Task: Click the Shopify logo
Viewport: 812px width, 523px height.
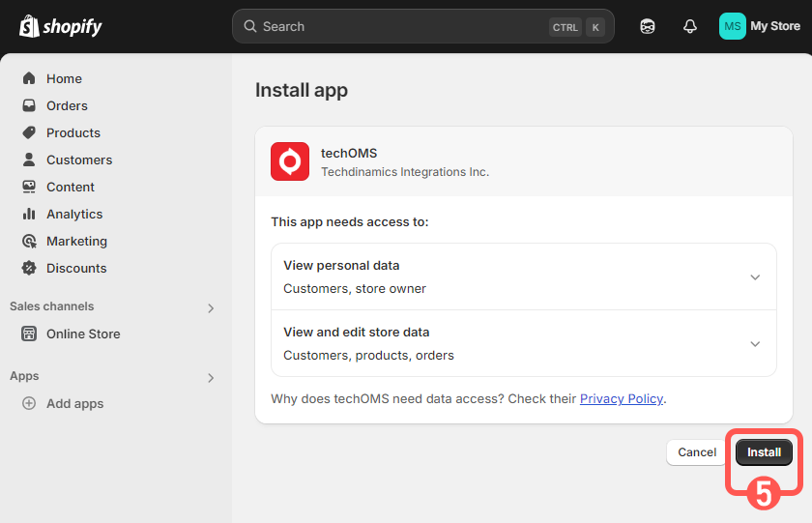Action: [x=61, y=26]
